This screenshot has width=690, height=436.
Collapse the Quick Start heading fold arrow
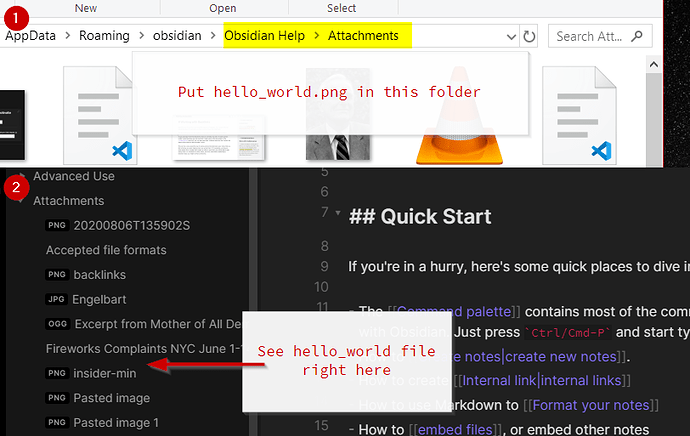[x=338, y=213]
